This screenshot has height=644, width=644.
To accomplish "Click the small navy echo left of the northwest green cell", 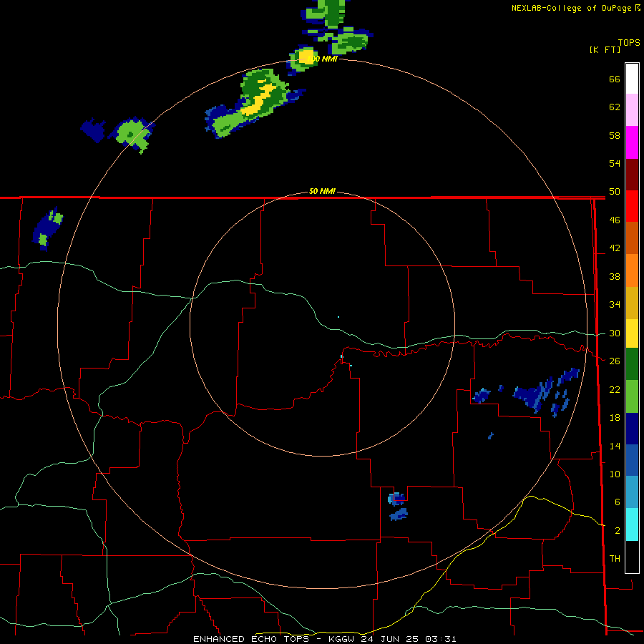I will 93,130.
